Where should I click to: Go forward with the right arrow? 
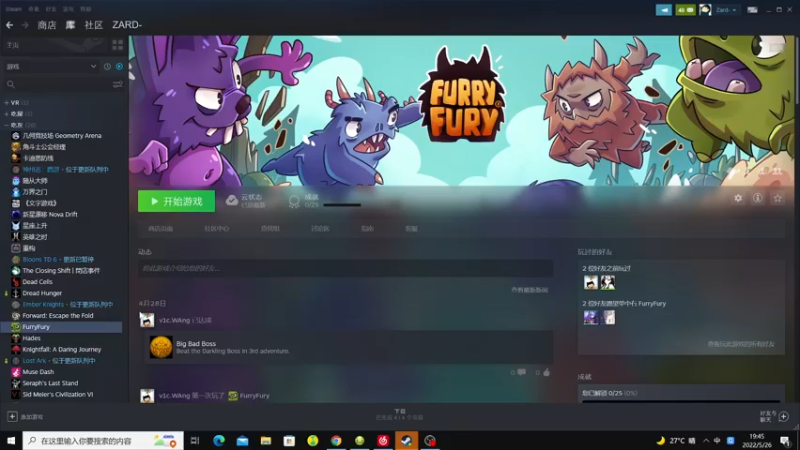click(25, 24)
